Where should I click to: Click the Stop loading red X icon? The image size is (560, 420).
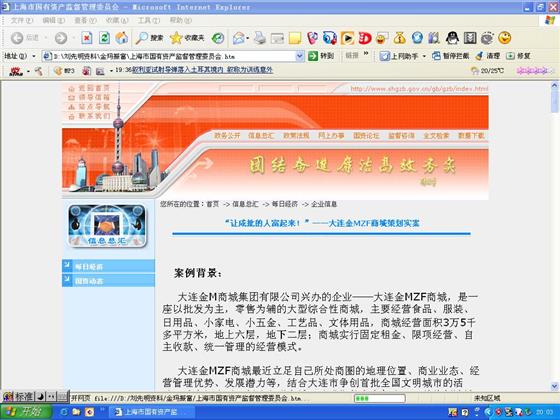86,38
